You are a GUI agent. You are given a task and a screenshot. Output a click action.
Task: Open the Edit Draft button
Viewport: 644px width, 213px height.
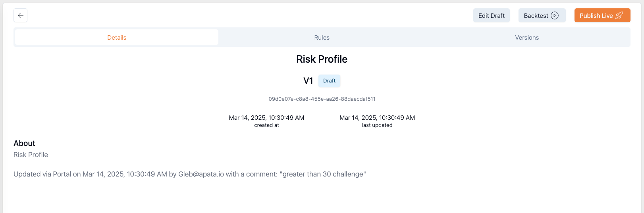coord(492,15)
